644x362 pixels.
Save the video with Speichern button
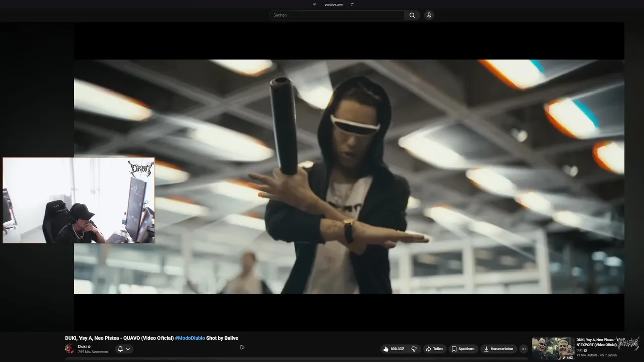(x=463, y=349)
